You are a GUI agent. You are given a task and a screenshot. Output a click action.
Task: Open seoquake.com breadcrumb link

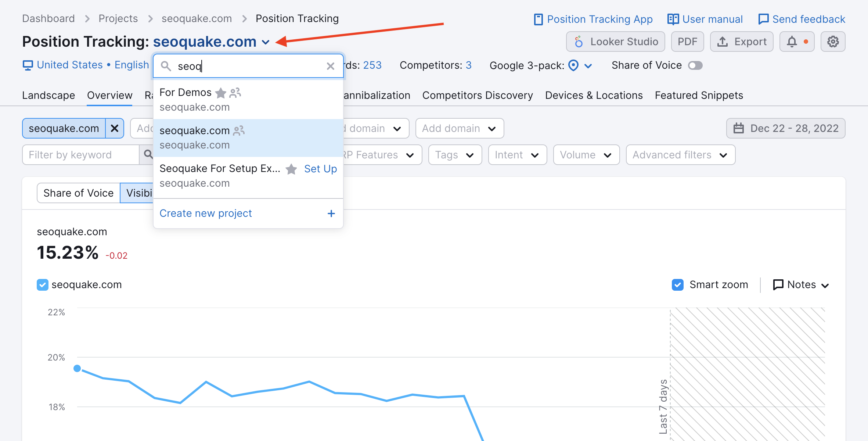(197, 18)
